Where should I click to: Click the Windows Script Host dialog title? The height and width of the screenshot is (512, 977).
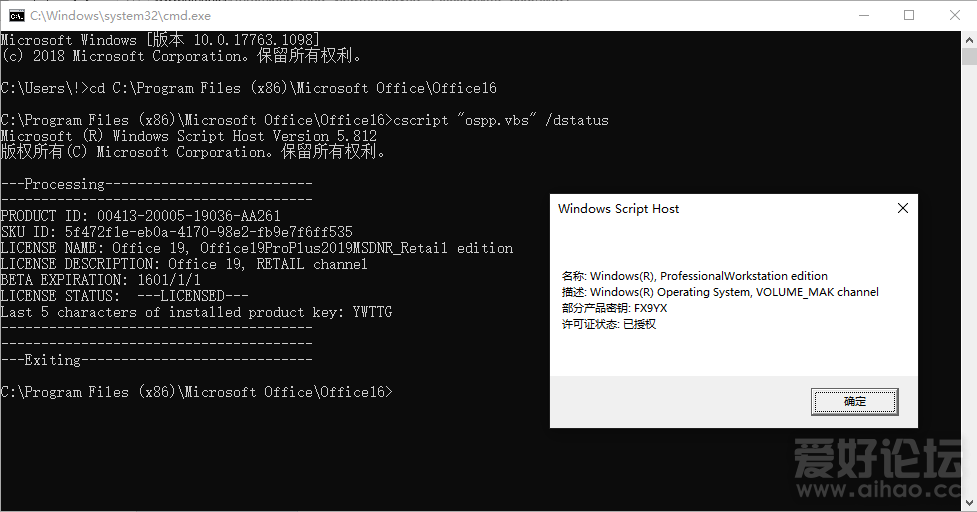click(x=619, y=209)
